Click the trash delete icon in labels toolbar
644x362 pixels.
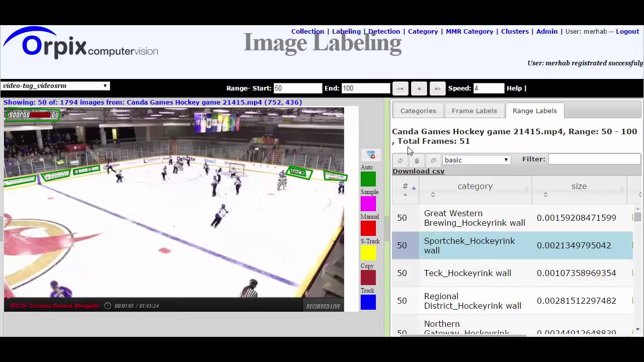click(417, 160)
